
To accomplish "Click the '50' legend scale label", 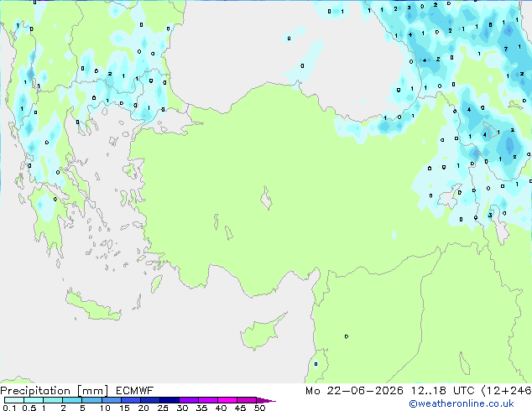I will [x=260, y=408].
